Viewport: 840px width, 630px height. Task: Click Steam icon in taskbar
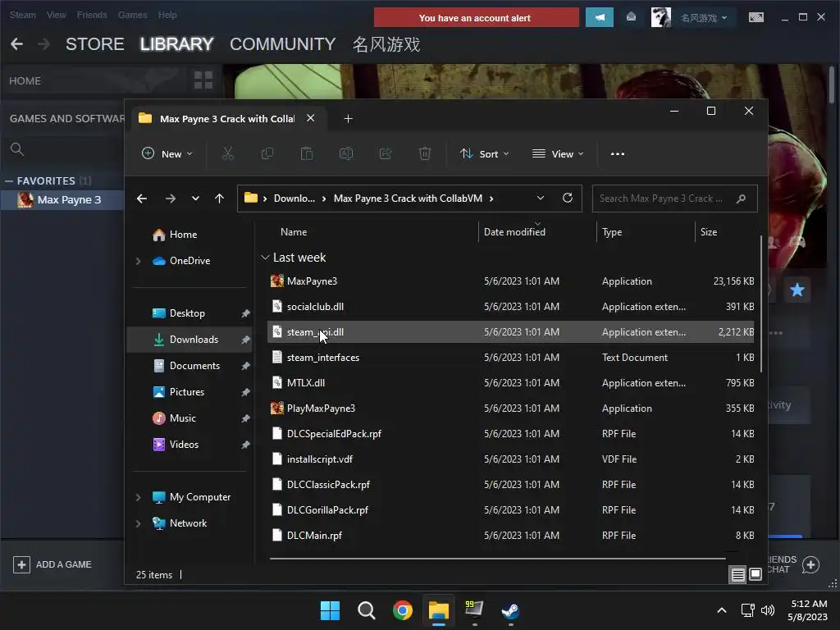coord(510,610)
